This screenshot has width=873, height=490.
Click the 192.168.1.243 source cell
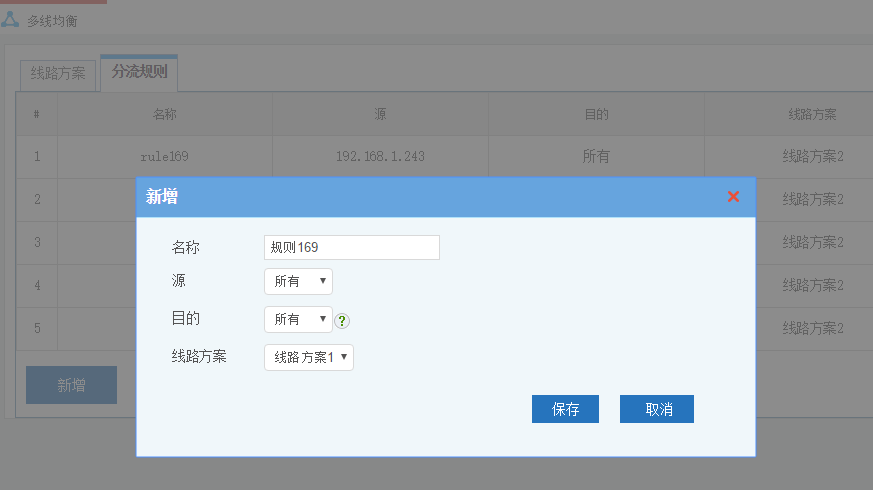tap(380, 156)
